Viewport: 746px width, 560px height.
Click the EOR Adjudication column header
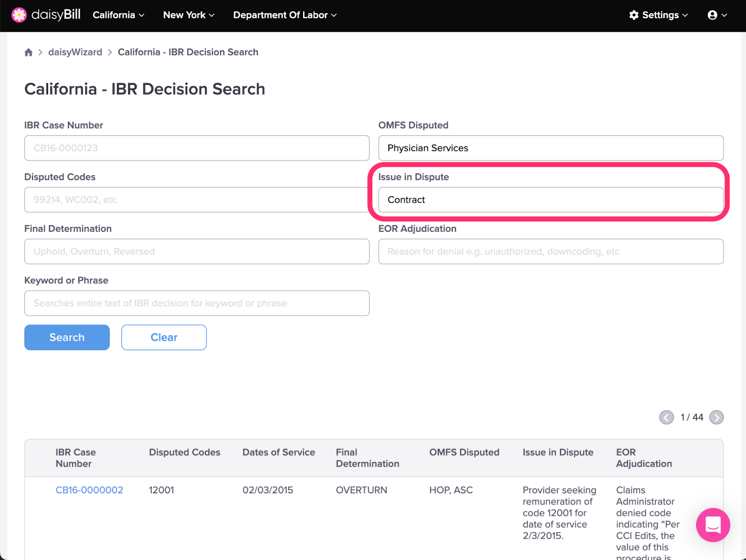pos(644,458)
